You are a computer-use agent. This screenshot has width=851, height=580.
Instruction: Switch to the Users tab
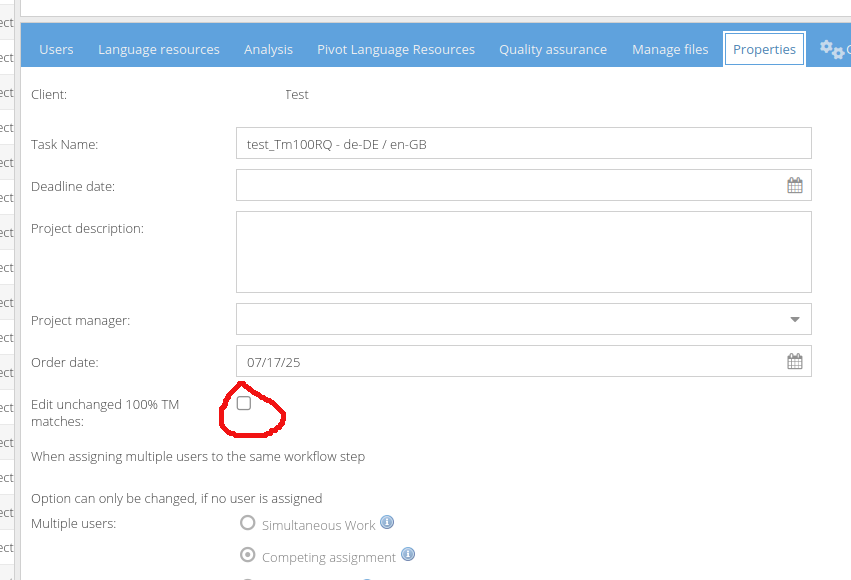tap(56, 49)
